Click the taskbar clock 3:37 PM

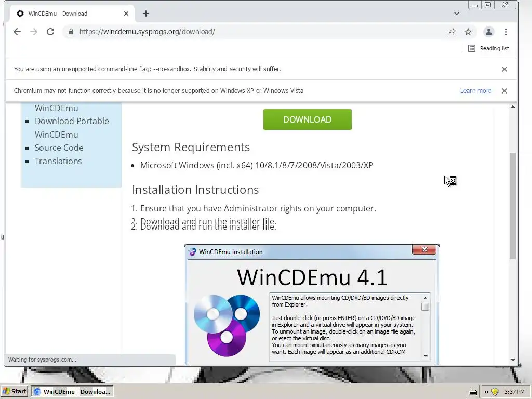coord(514,392)
